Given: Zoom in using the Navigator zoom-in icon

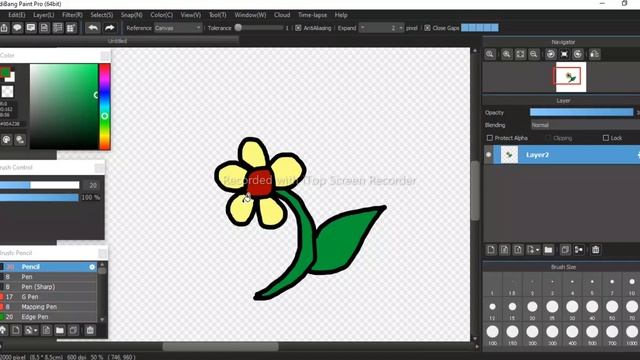Looking at the screenshot, I should point(507,54).
